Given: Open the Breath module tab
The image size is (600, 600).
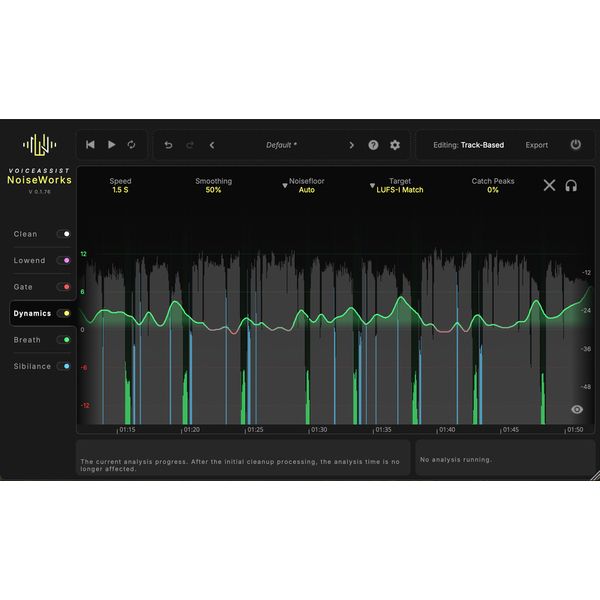Looking at the screenshot, I should pyautogui.click(x=27, y=340).
